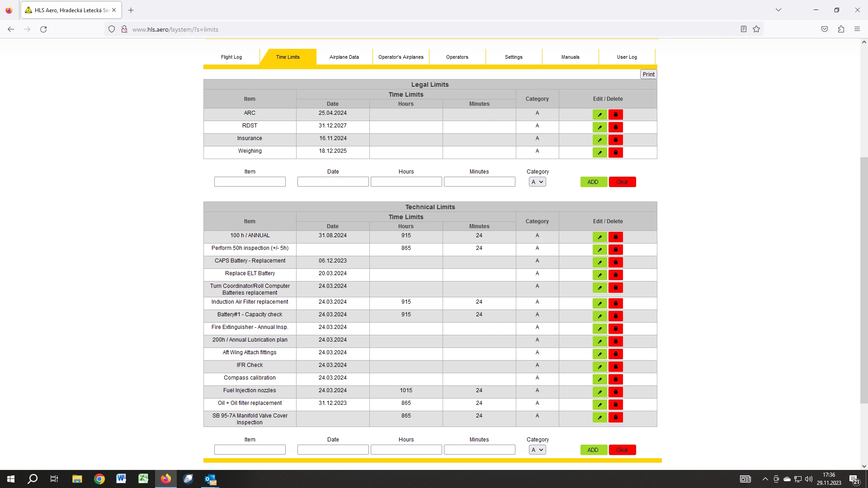Open the Airplane Data tab

(x=344, y=57)
